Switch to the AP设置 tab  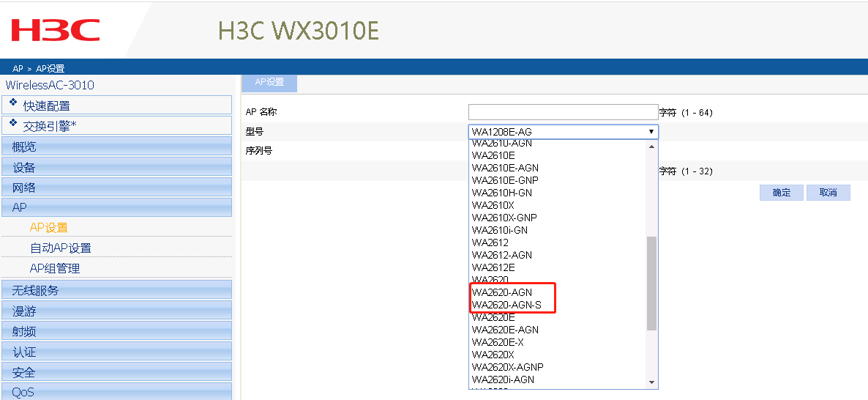[x=269, y=83]
